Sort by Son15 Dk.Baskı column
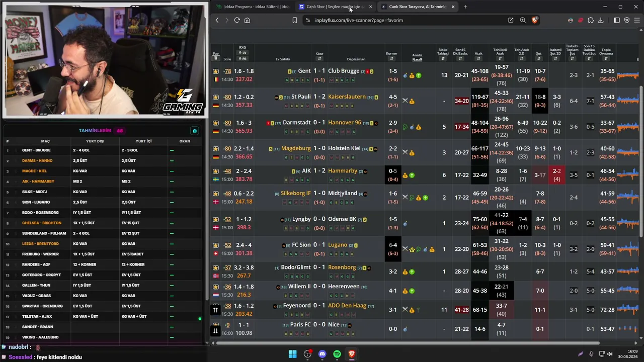This screenshot has width=644, height=362. tap(460, 59)
